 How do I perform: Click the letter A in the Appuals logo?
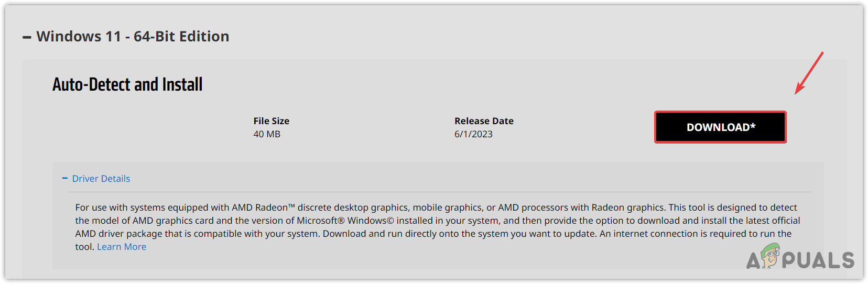pyautogui.click(x=754, y=260)
